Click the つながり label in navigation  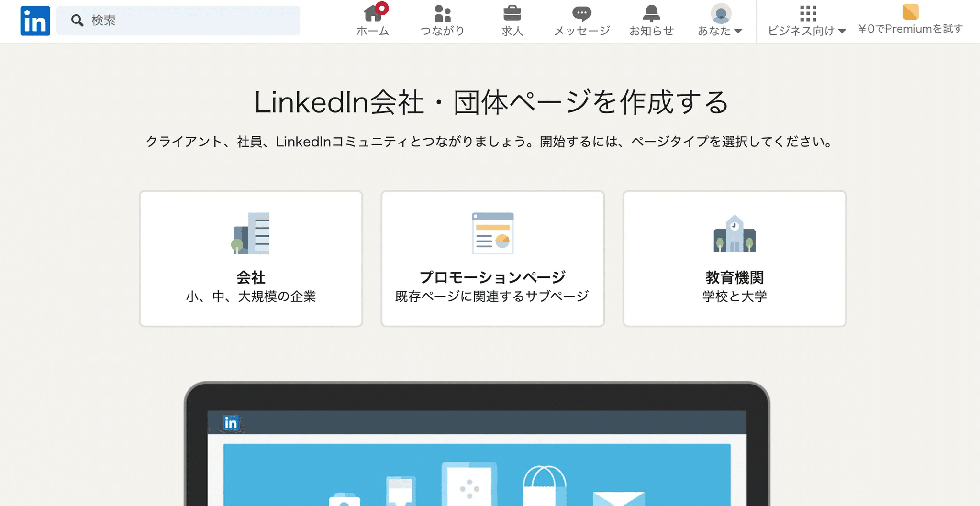[443, 31]
